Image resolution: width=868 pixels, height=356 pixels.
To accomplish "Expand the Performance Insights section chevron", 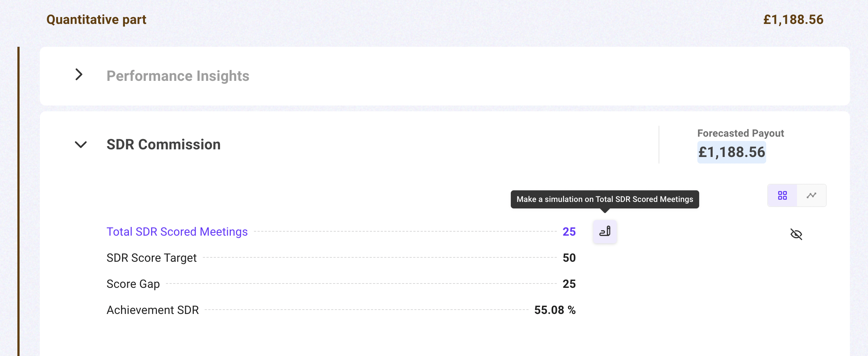I will pos(79,75).
